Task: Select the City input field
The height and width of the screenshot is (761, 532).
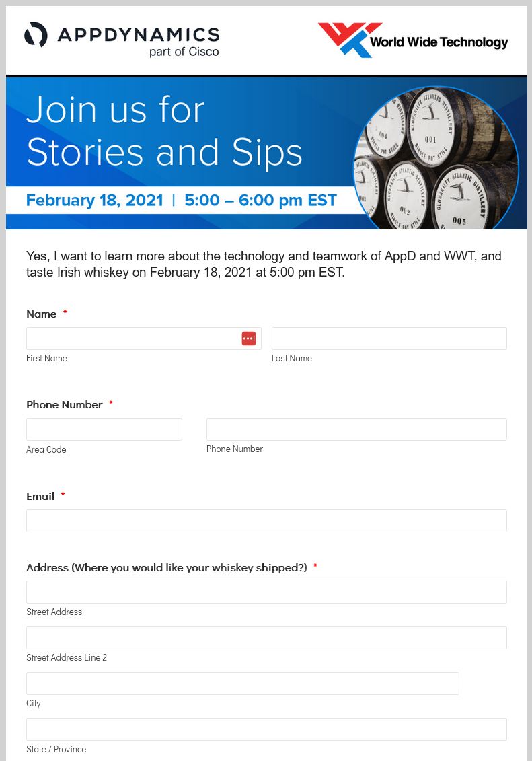Action: coord(242,684)
